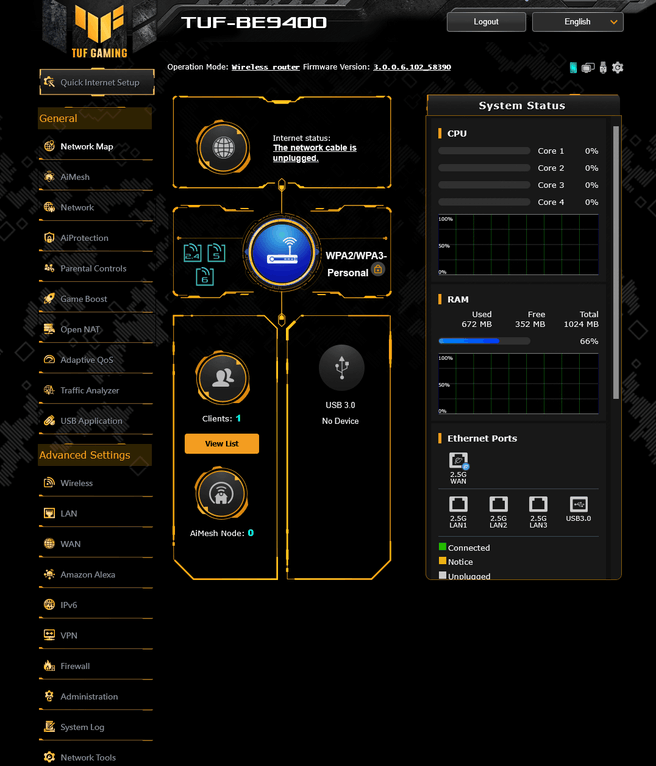The image size is (656, 766).
Task: Click the 2.5G WAN port icon
Action: [458, 460]
